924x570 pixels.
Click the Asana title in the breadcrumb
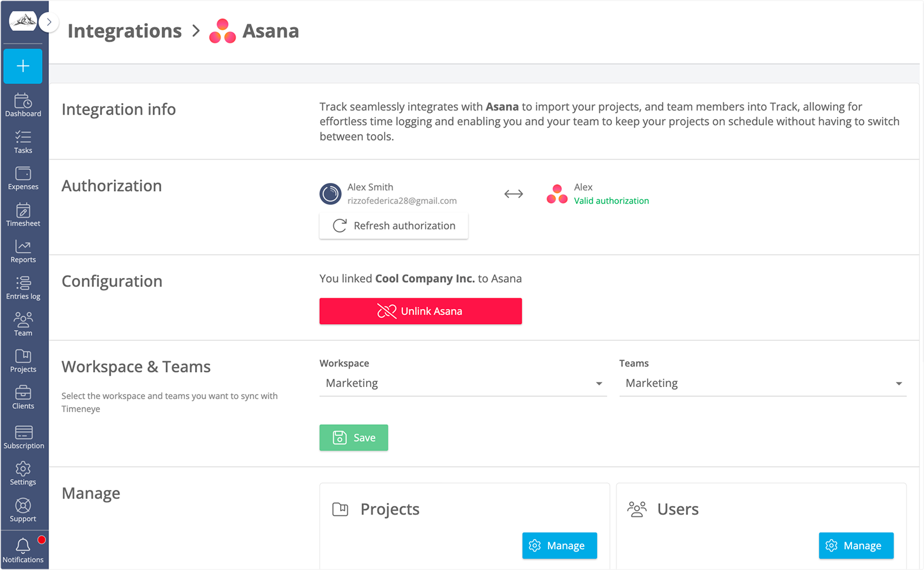[271, 31]
